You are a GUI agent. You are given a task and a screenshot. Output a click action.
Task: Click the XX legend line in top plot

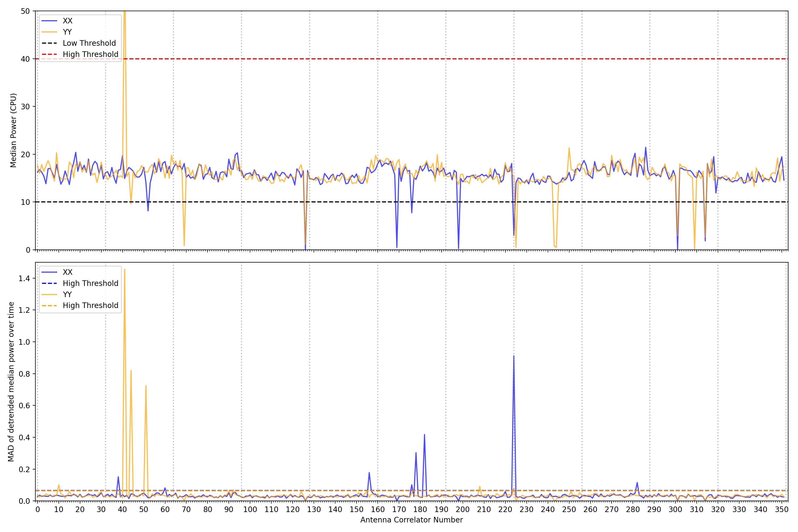[x=49, y=21]
